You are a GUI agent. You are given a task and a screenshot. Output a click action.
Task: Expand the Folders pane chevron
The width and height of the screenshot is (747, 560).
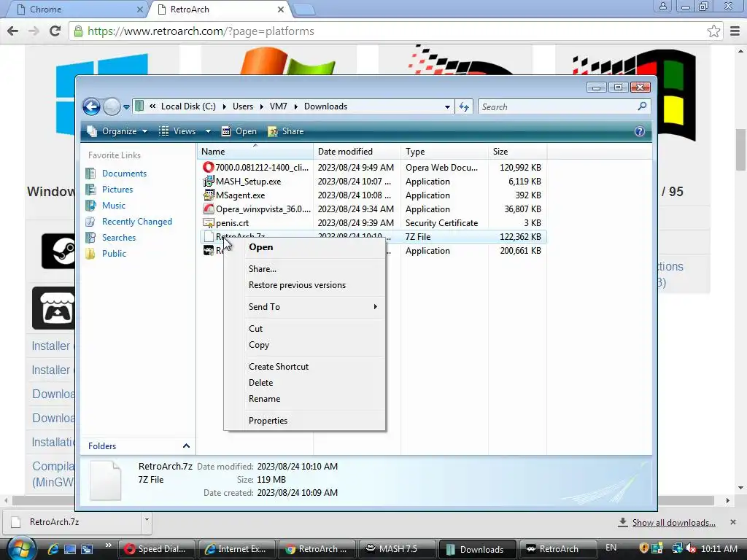click(x=186, y=446)
